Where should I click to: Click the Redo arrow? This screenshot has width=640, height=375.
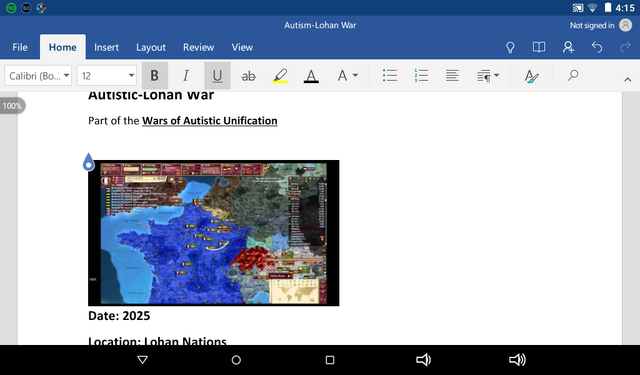(x=625, y=47)
